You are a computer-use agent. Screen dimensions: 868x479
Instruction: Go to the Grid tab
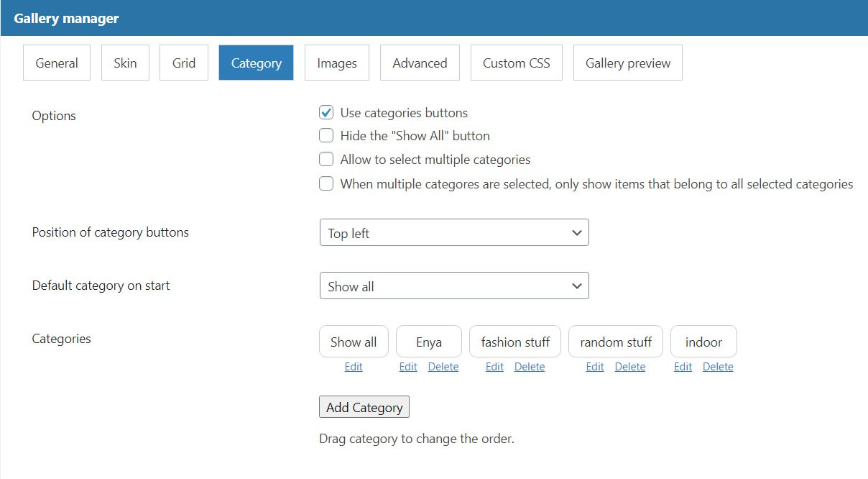(x=184, y=63)
